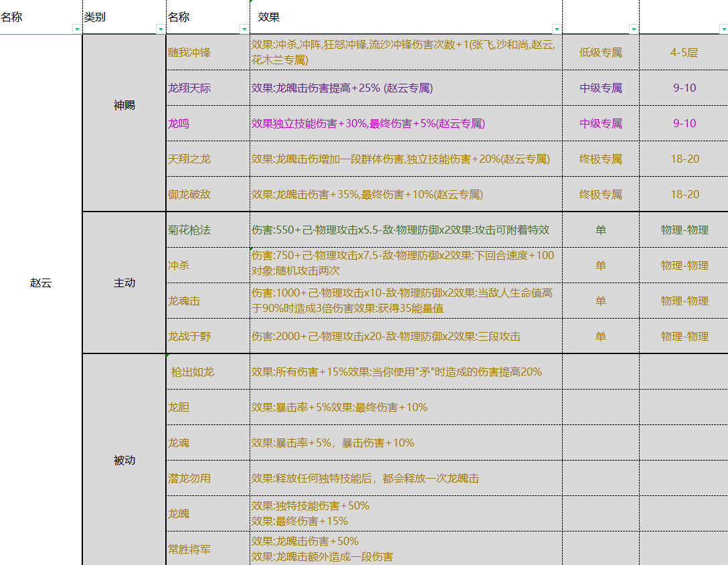This screenshot has height=565, width=728.
Task: Select 9-10 in the 龙翔天际 row
Action: 684,88
